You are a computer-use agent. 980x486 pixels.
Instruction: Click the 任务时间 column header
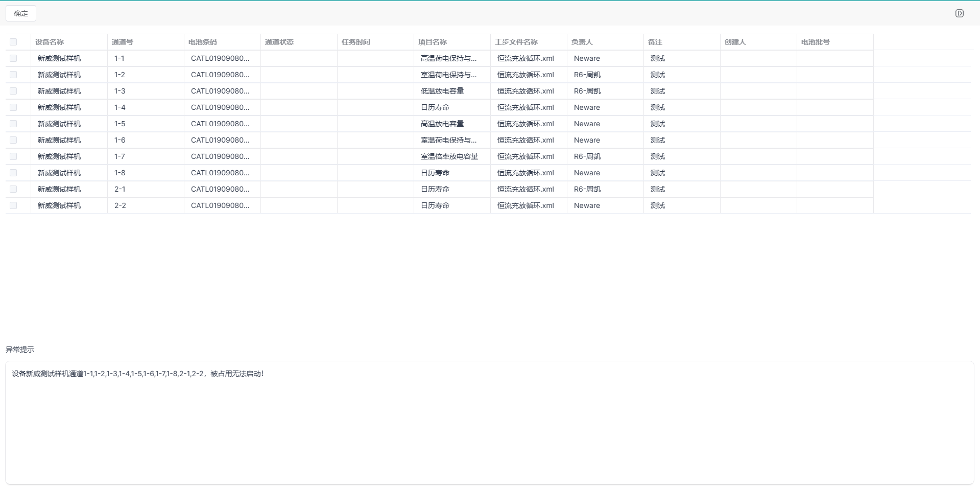(376, 42)
